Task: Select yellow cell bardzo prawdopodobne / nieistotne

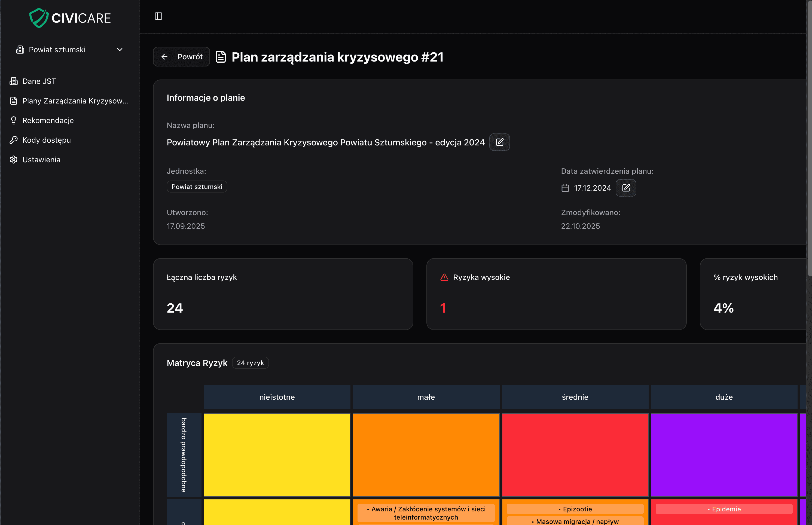Action: click(277, 455)
